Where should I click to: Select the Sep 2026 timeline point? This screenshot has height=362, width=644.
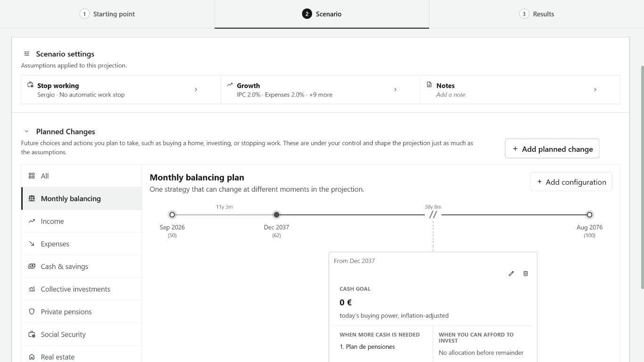[172, 215]
